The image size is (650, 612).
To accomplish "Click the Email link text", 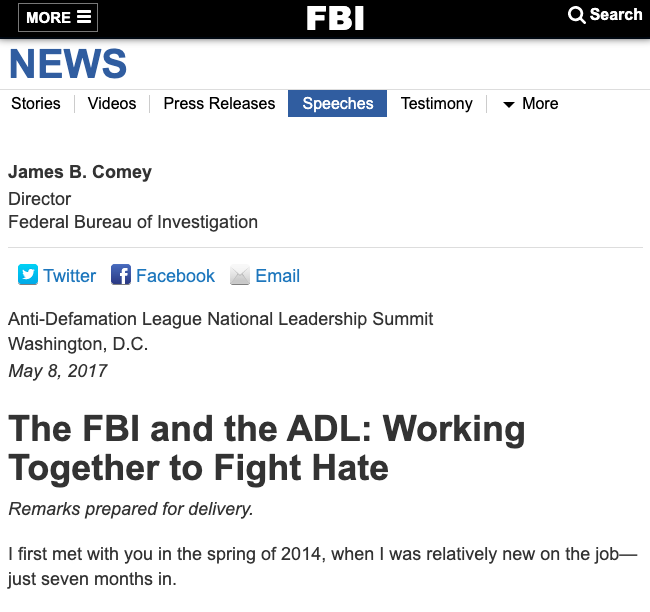I will point(278,276).
